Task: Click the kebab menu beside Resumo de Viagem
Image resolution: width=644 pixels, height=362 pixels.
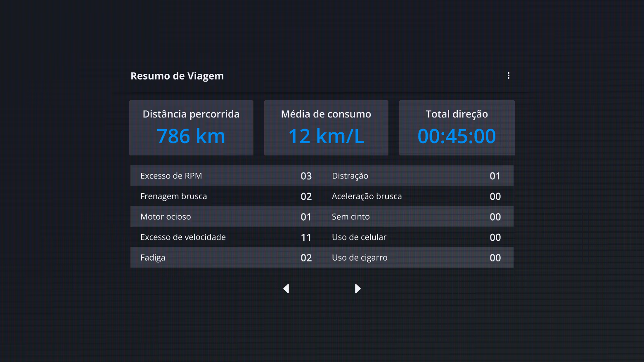Action: click(508, 75)
